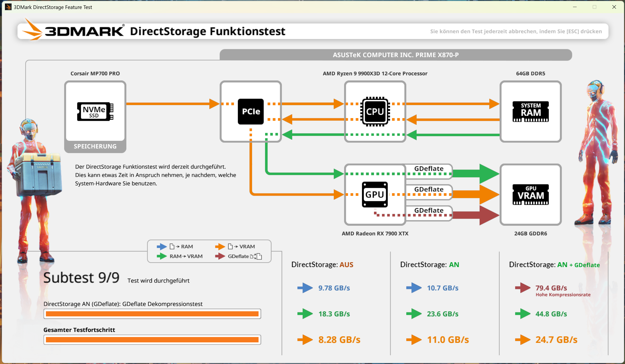Click the ESC abort hint text

click(x=516, y=31)
